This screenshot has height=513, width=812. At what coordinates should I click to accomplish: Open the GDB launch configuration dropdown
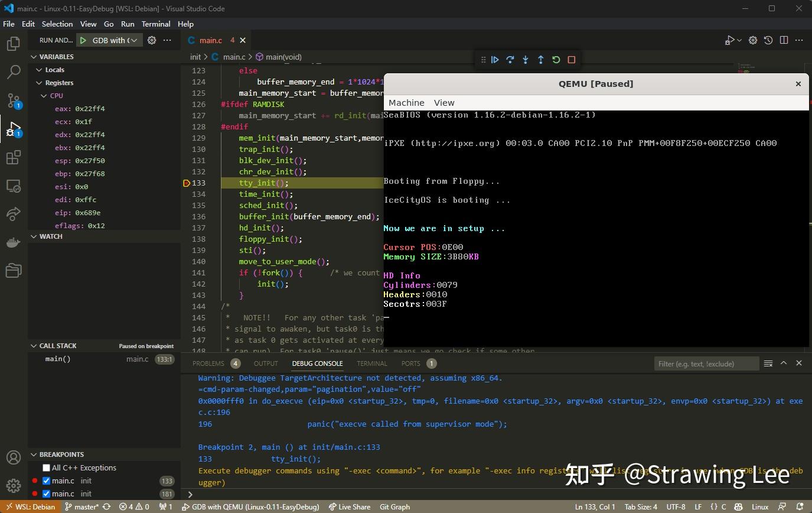[x=134, y=40]
